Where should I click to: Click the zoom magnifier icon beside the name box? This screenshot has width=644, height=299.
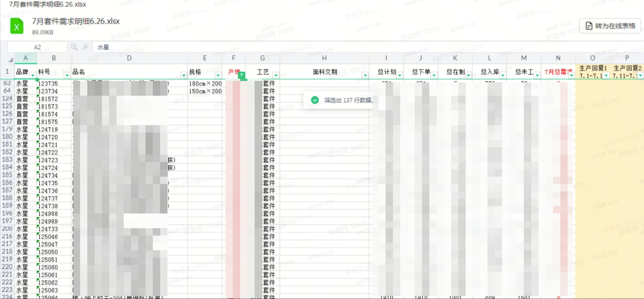74,47
